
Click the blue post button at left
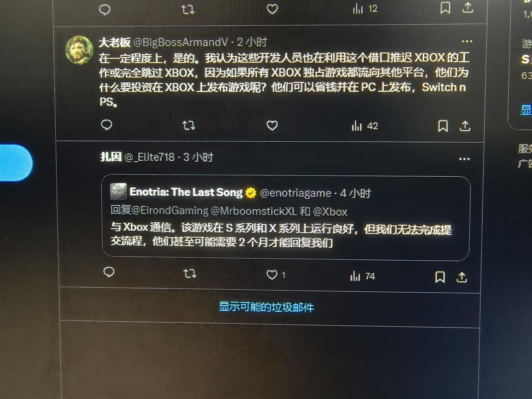click(x=15, y=163)
